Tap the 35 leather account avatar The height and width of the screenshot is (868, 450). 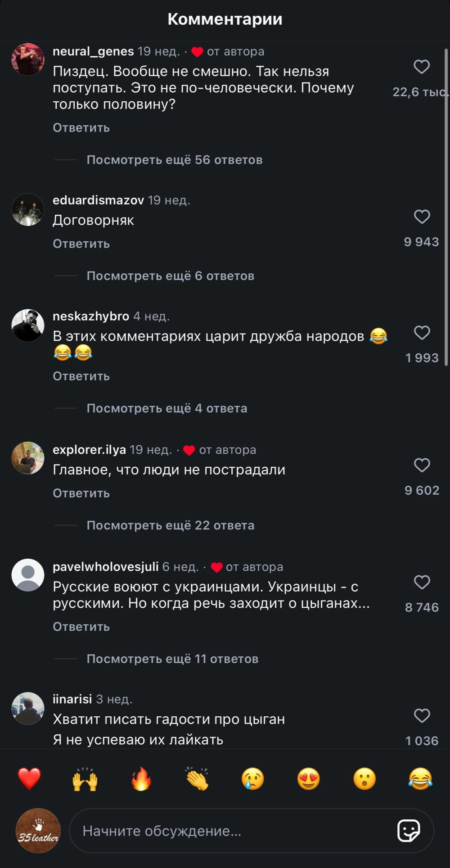38,831
